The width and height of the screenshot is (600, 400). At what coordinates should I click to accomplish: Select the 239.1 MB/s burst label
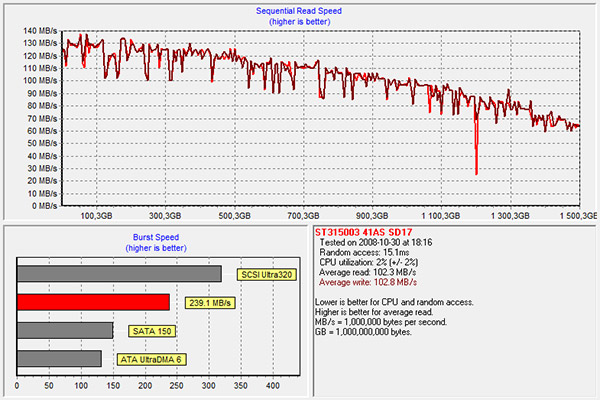(210, 303)
